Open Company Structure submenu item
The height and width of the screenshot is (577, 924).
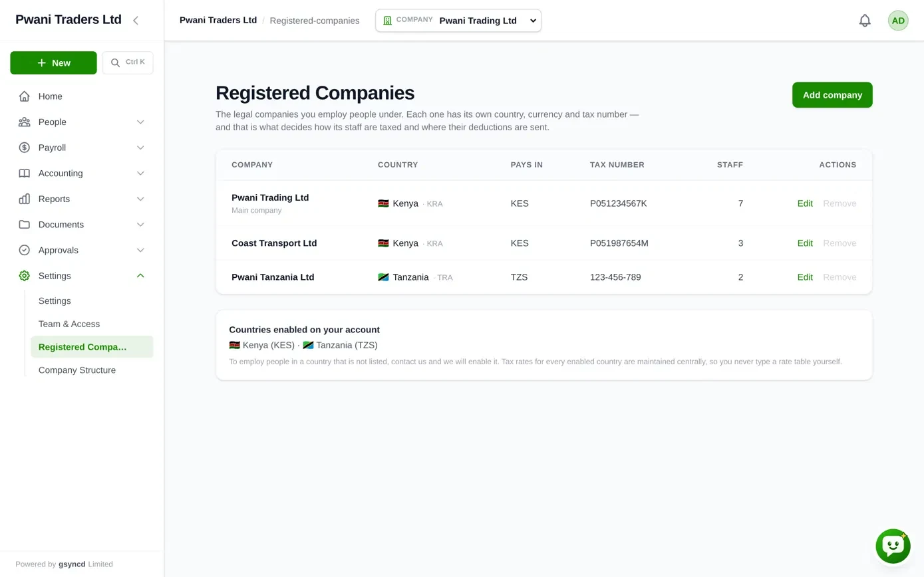click(92, 370)
